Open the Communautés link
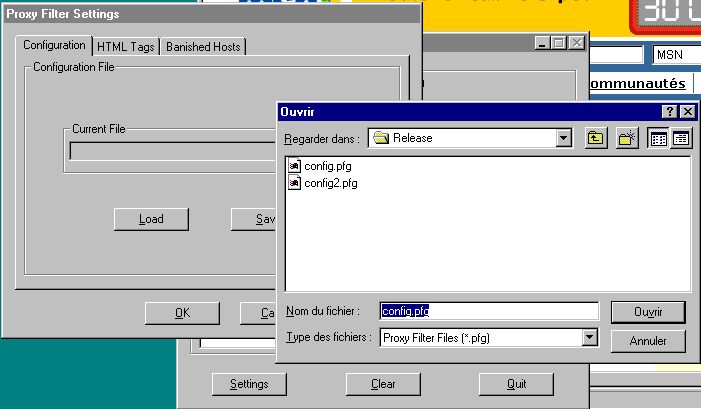 click(x=637, y=83)
